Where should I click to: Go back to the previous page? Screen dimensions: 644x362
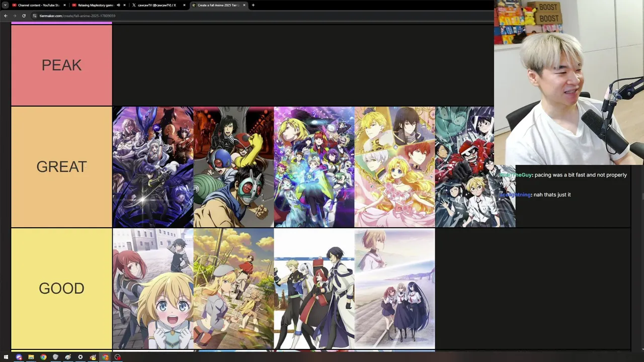tap(6, 16)
